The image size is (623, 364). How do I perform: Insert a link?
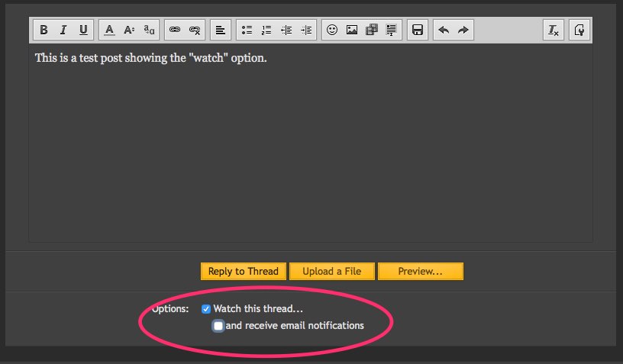(x=175, y=30)
